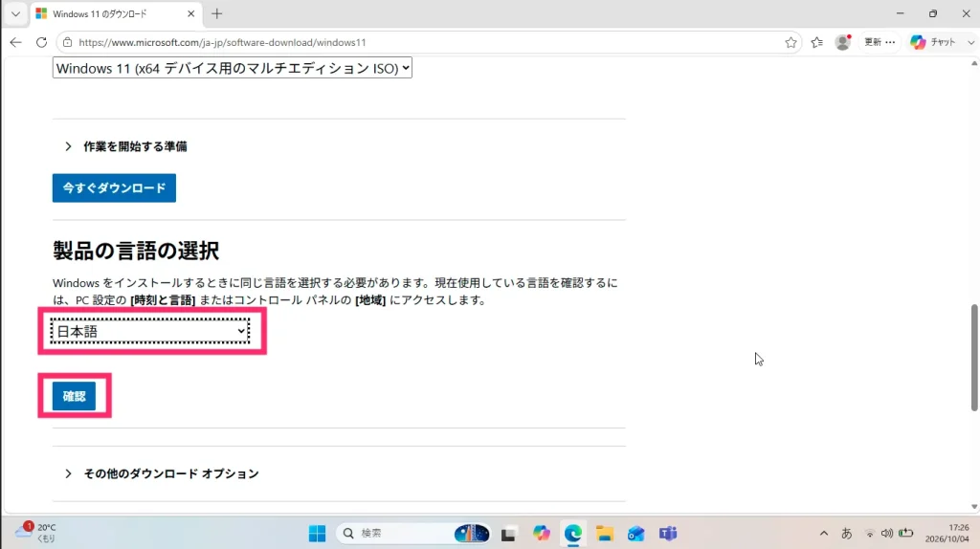Click 今すぐダウンロード button

[114, 188]
